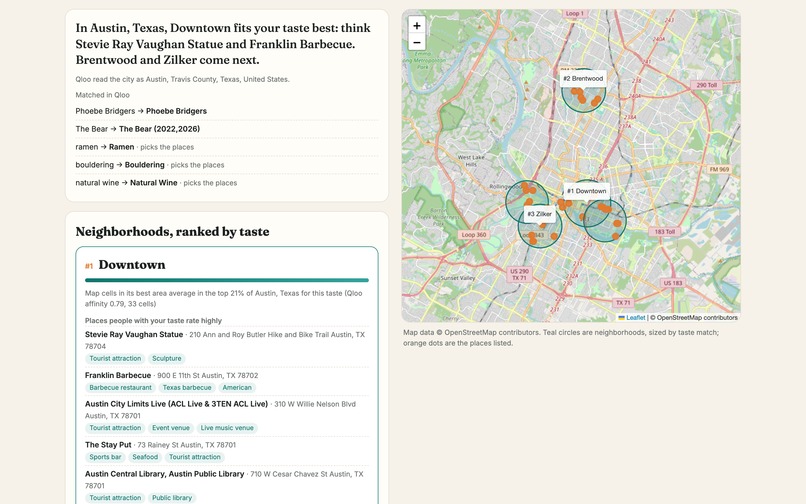Select Austin Central Library place name
Viewport: 806px width, 504px height.
pos(164,474)
